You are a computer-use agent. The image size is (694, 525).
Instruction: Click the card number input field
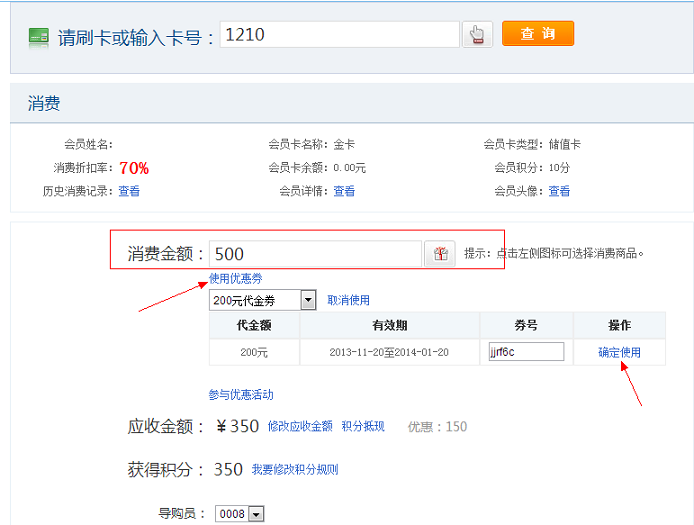click(339, 35)
